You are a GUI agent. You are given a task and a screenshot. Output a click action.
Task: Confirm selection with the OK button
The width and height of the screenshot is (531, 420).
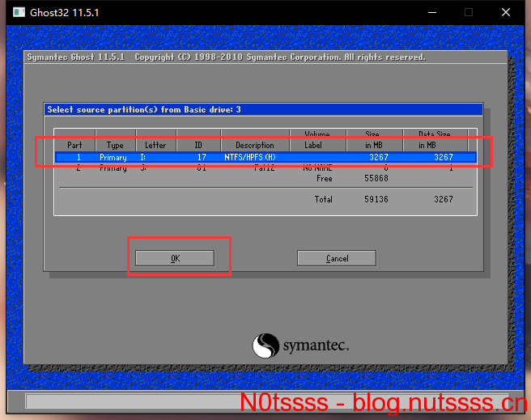click(175, 258)
